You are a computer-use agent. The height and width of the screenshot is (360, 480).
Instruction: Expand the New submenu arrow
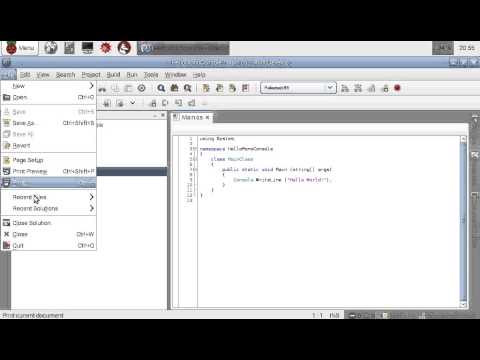point(91,86)
